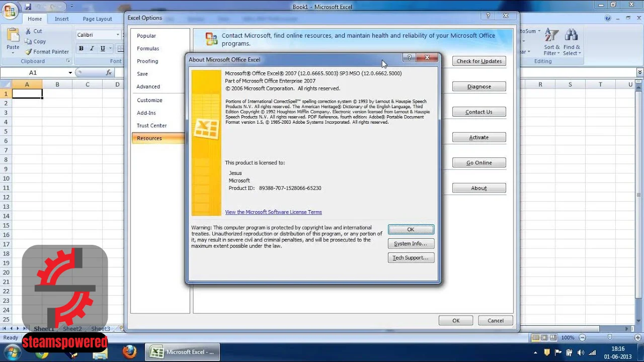Switch to Normal view in status bar
644x362 pixels.
536,337
